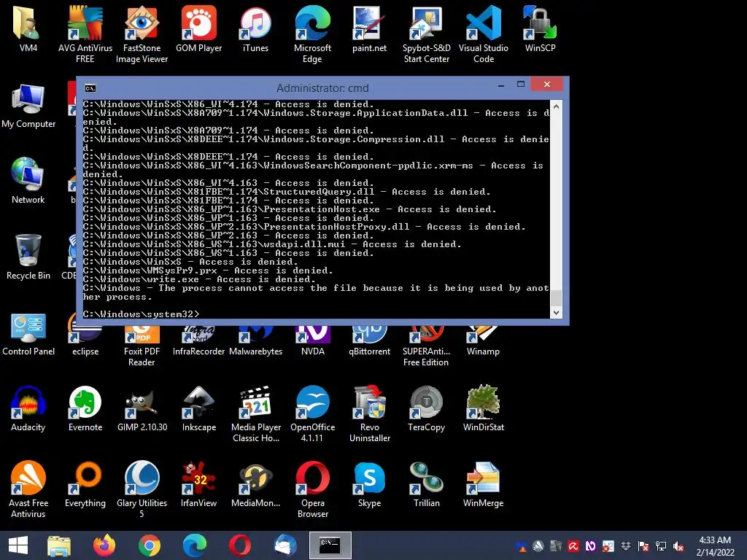Click the cmd taskbar button
Screen dimensions: 747x560
click(x=330, y=545)
